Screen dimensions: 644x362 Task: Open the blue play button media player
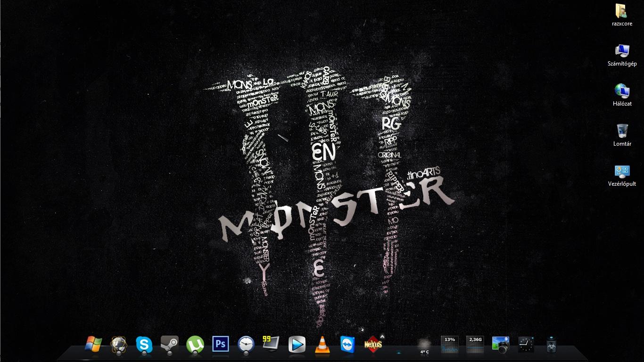tap(297, 345)
